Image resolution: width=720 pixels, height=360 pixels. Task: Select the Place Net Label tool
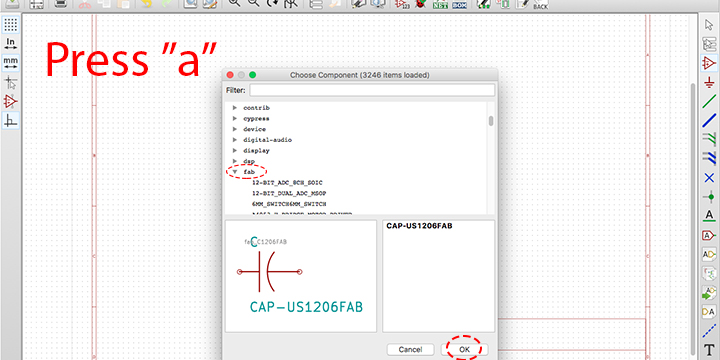[x=709, y=216]
